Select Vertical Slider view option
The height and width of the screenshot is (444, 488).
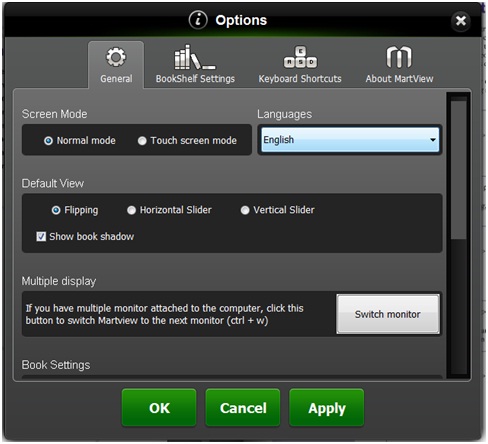click(x=245, y=210)
